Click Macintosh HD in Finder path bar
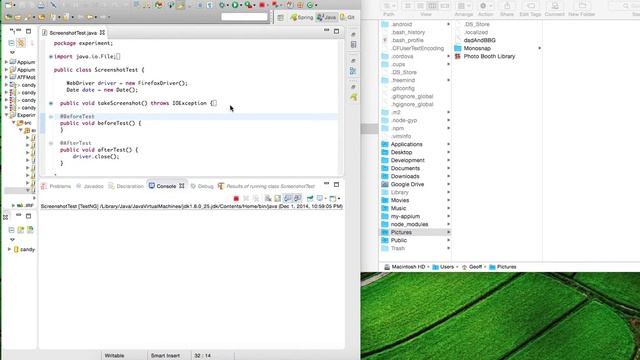 tap(404, 267)
